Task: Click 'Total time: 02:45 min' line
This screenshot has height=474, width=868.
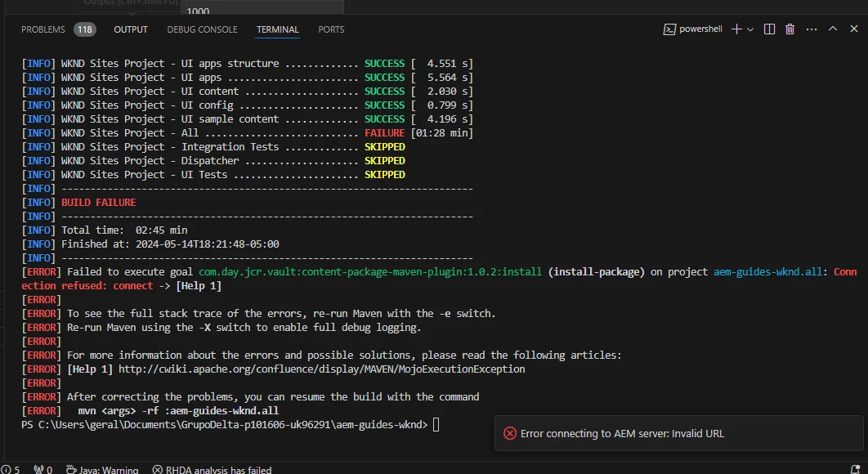Action: [x=124, y=230]
